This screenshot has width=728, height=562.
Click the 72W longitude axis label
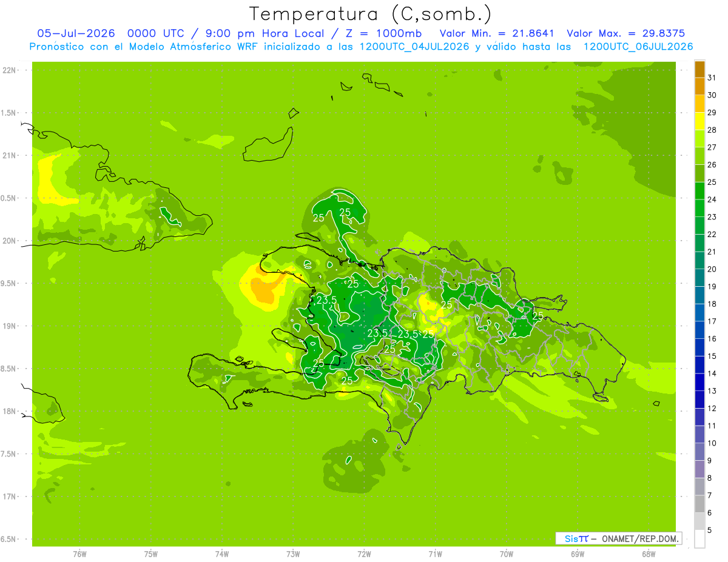[364, 554]
